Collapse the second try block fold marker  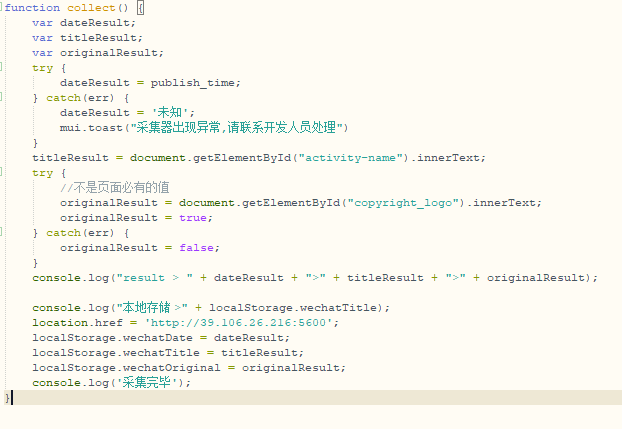click(x=3, y=173)
